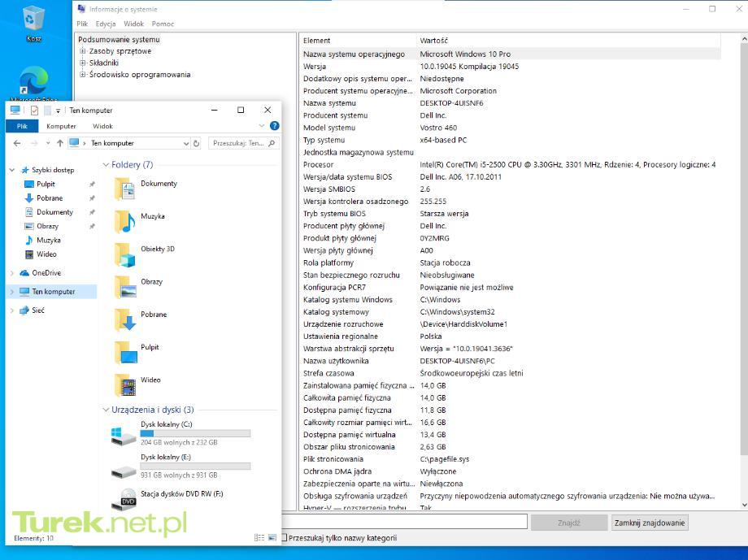Select the Muzyka folder under Foldery

click(140, 222)
